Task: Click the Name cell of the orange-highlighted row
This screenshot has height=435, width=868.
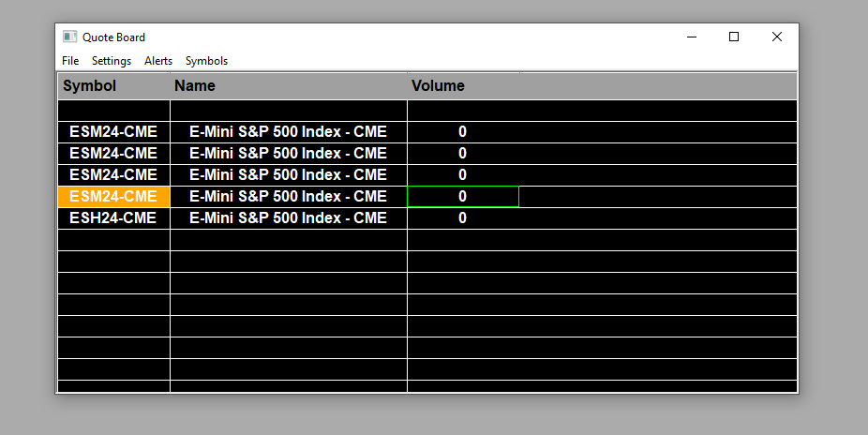Action: (289, 197)
